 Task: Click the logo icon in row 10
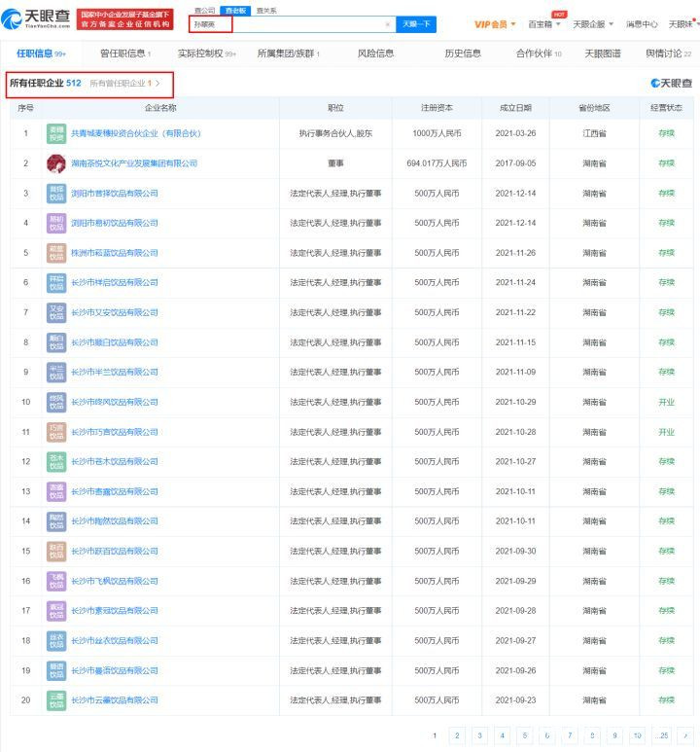coord(56,402)
